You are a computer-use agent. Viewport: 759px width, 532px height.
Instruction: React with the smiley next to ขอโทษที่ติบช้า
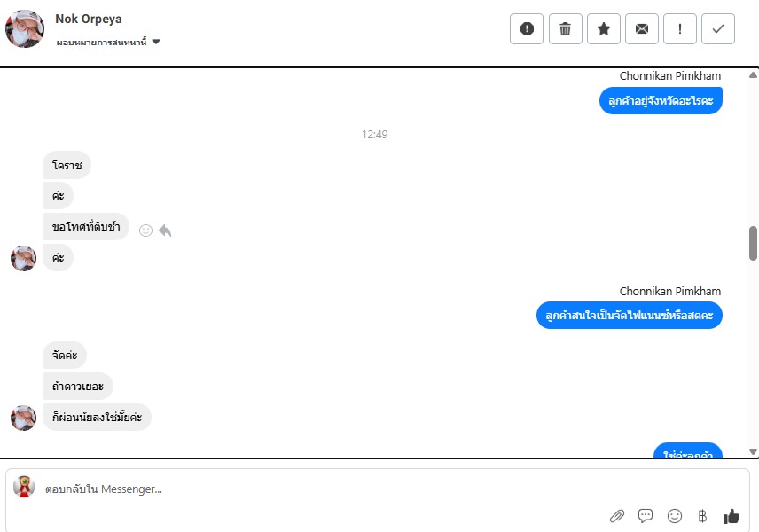pos(145,231)
